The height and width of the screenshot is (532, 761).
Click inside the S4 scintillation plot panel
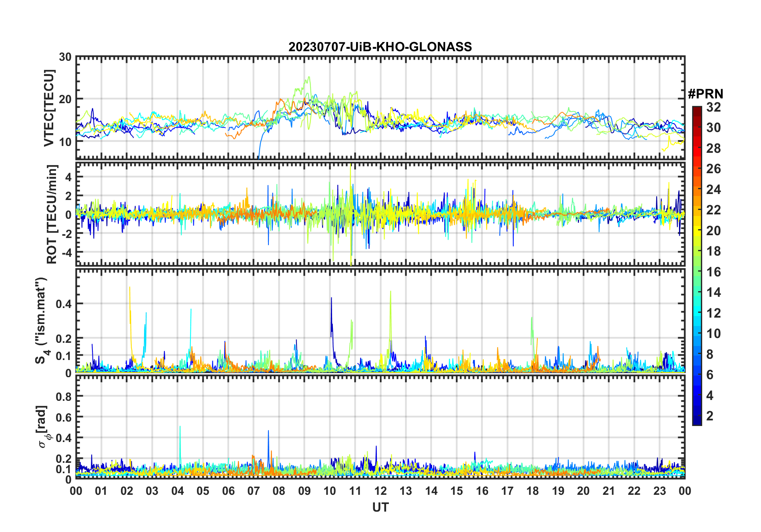(380, 320)
